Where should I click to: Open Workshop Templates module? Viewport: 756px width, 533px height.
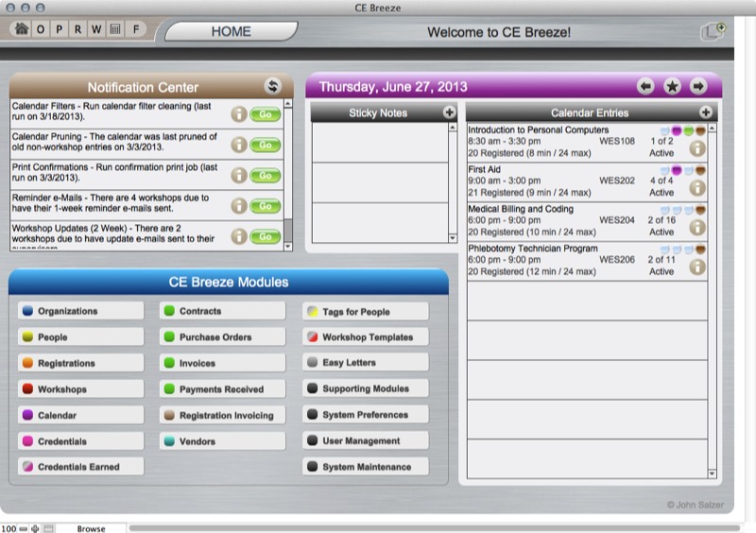[366, 337]
